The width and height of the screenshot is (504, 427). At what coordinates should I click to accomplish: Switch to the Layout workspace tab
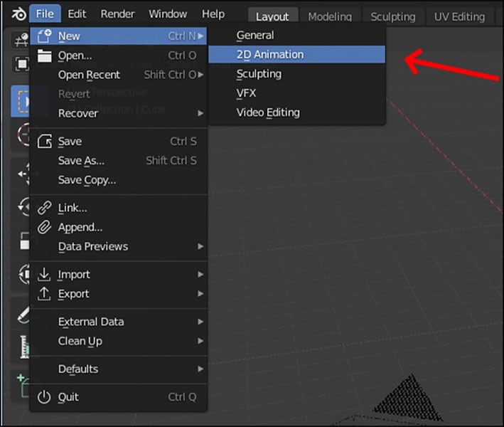[272, 16]
